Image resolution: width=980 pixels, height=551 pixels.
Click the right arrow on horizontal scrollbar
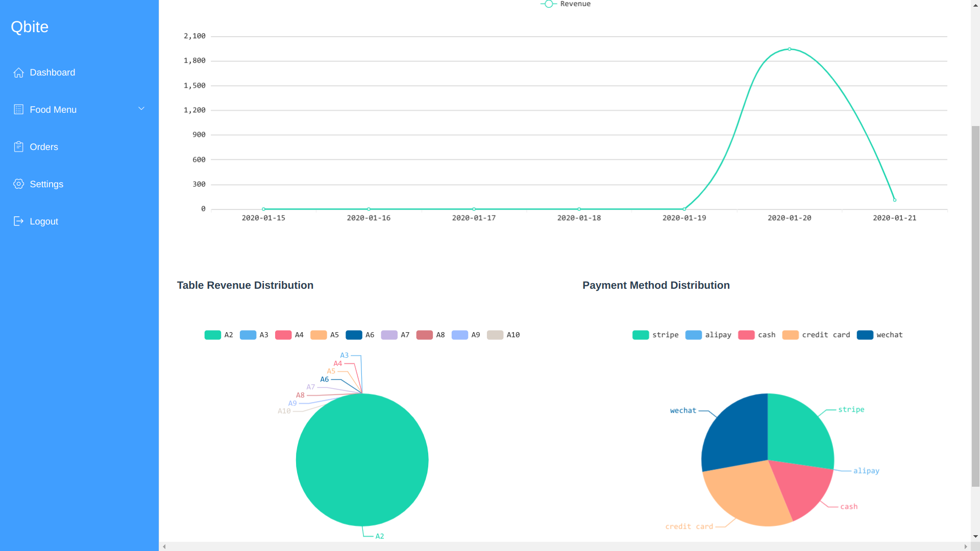point(966,546)
